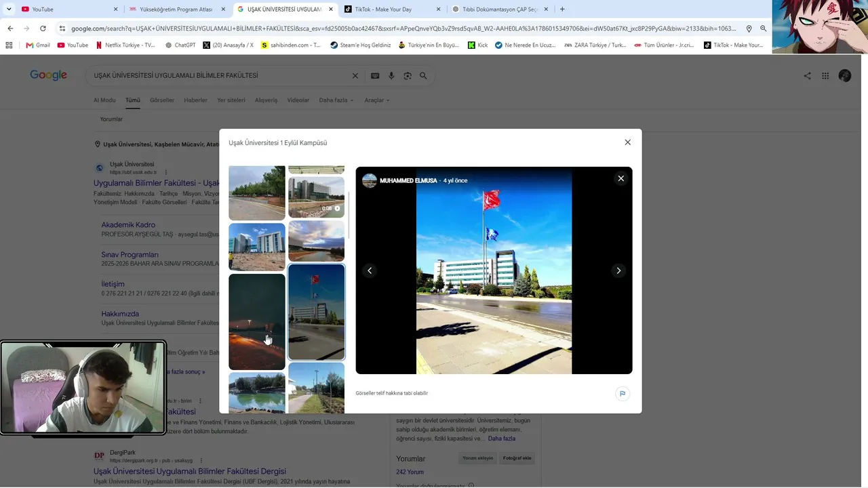Select the cloudy sky landscape thumbnail

click(x=316, y=241)
